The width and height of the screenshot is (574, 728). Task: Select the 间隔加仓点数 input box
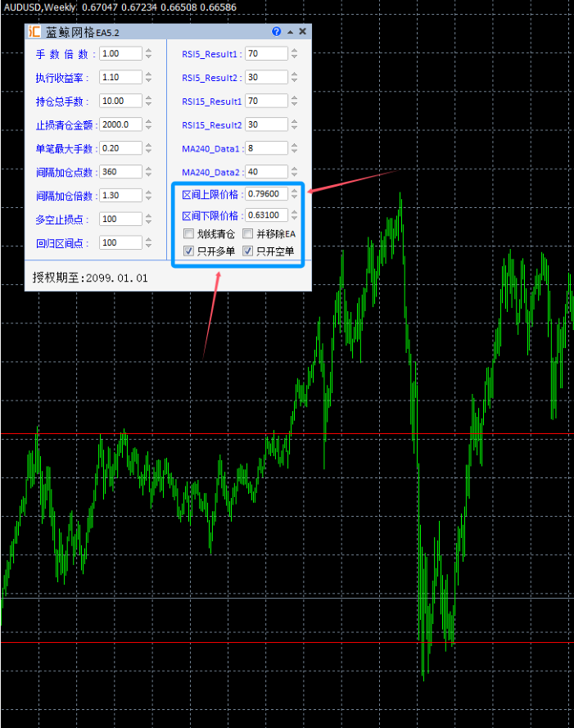tap(120, 172)
